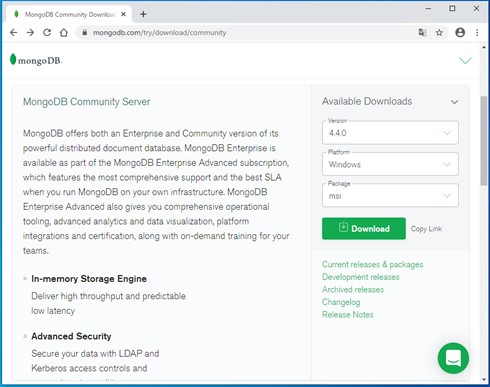Screen dimensions: 490x387
Task: Click the page vertical scrollbar thumb
Action: tap(484, 141)
